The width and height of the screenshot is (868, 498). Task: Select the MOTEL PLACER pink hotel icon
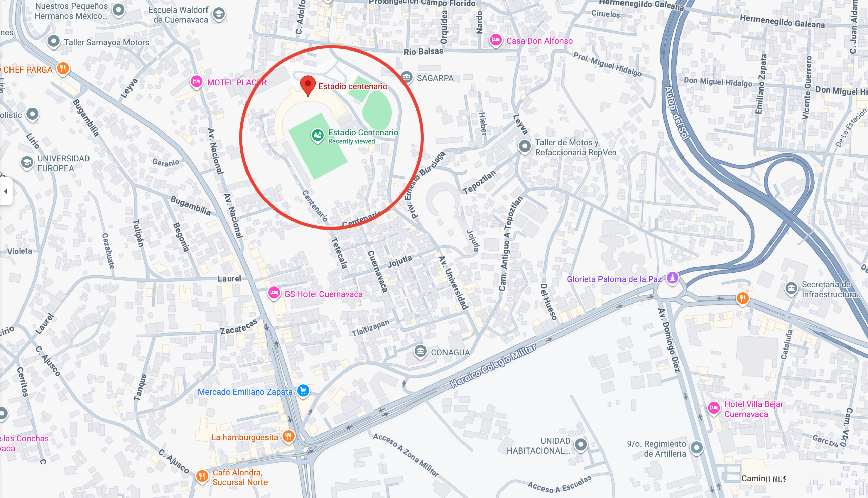(x=196, y=82)
